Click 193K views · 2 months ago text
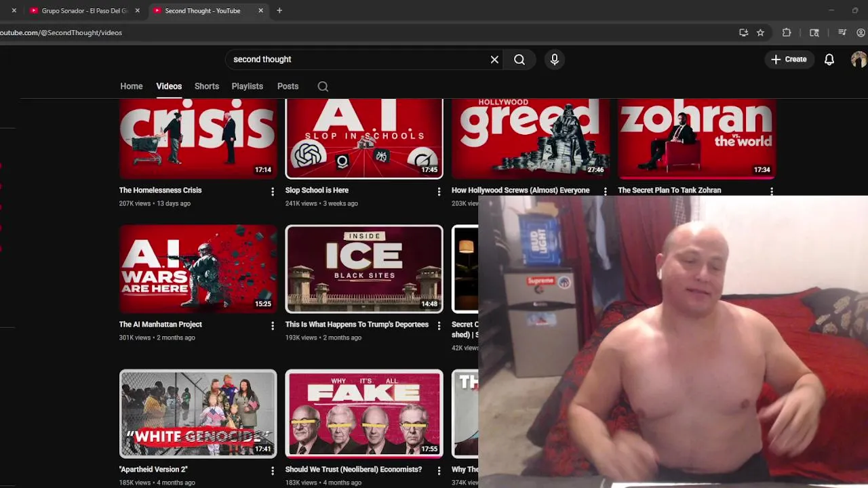The height and width of the screenshot is (488, 868). [323, 338]
